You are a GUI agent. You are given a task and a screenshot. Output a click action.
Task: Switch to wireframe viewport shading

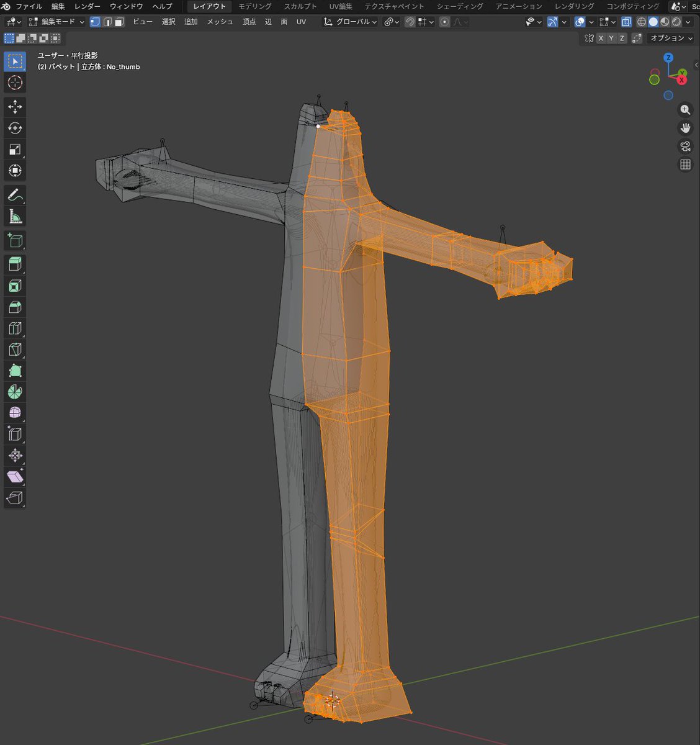click(642, 22)
